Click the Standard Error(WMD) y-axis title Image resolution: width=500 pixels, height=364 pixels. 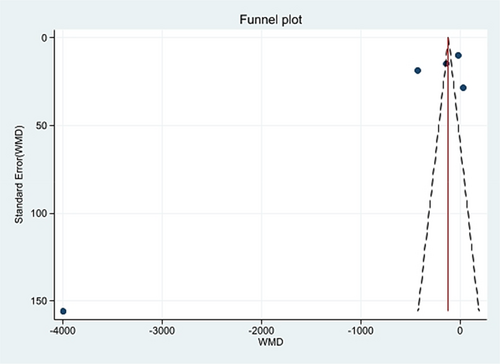19,174
